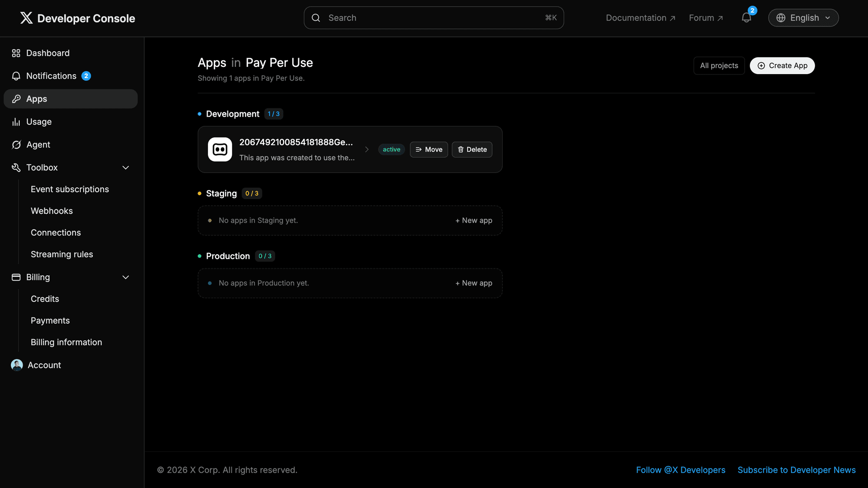Click the plus circle icon on Create App
This screenshot has height=488, width=868.
pos(761,66)
